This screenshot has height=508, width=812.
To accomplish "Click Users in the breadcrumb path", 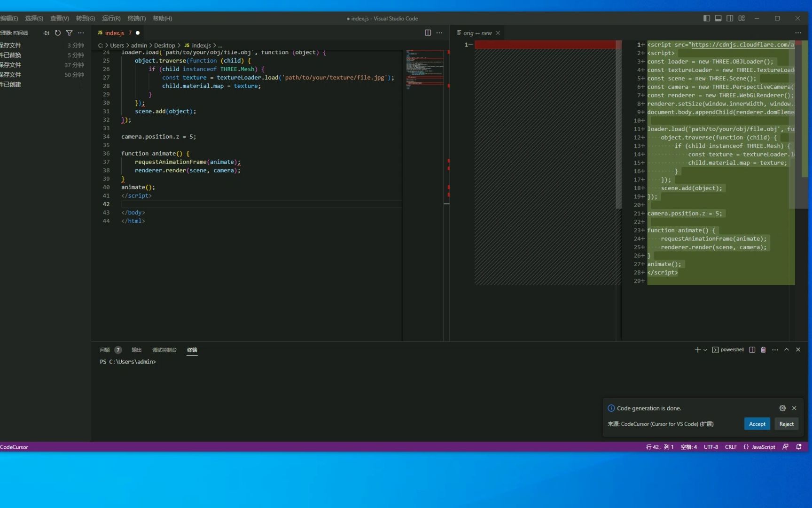I will click(117, 46).
